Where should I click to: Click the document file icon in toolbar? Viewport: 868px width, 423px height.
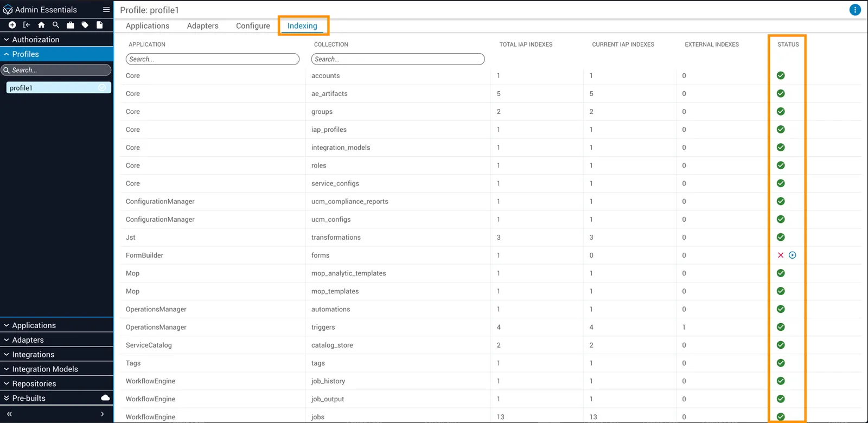coord(100,25)
